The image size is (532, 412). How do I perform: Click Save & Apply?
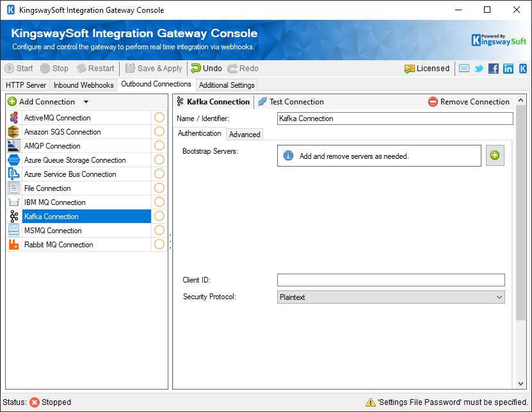click(154, 69)
